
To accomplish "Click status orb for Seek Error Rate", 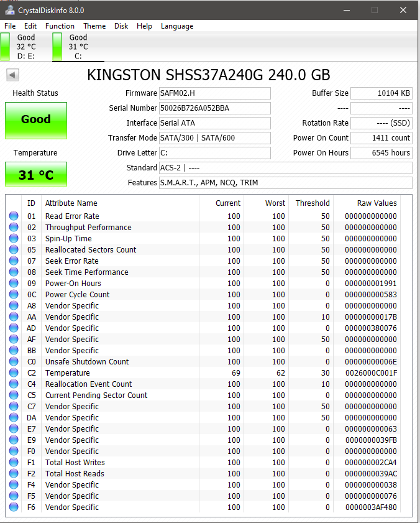I will tap(14, 261).
